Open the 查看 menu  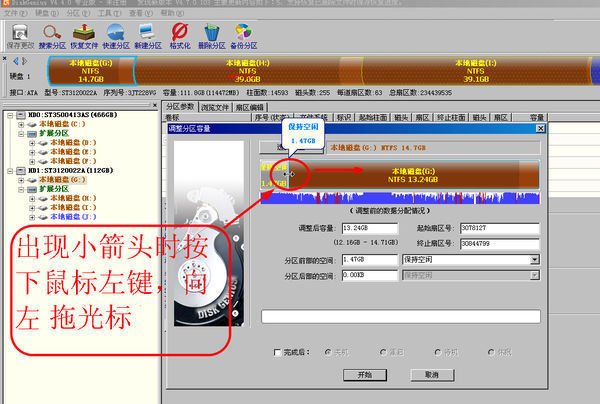point(140,13)
